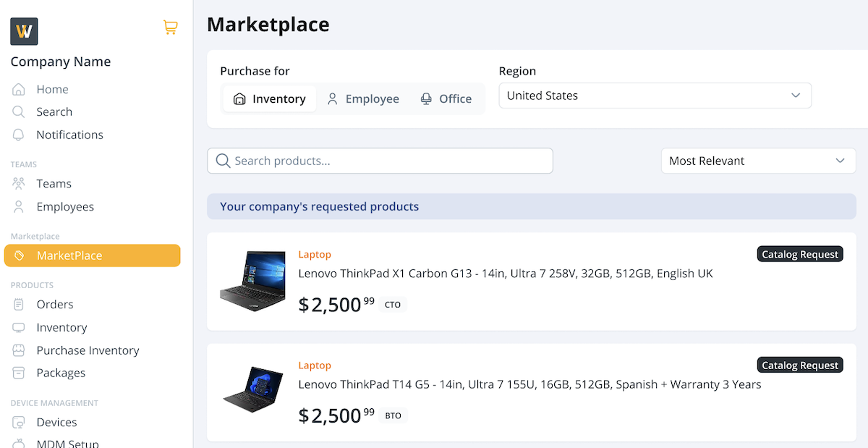The image size is (868, 448).
Task: Open Purchase Inventory from sidebar
Action: click(88, 350)
